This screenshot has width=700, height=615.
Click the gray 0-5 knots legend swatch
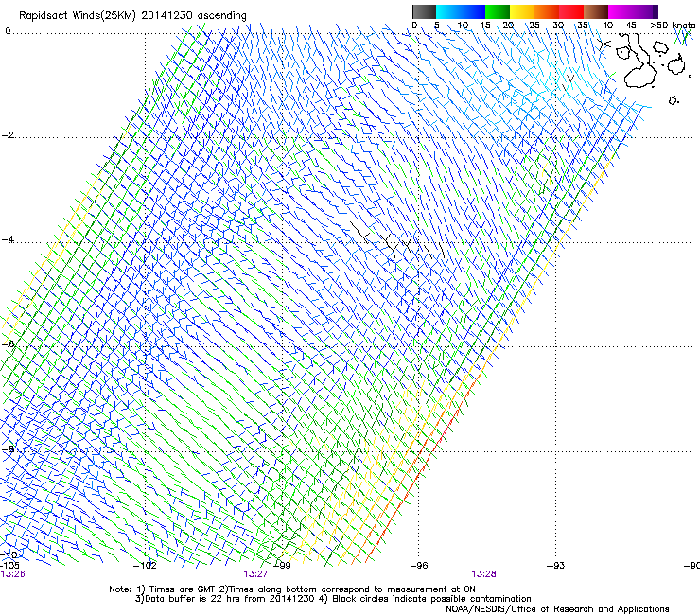coord(424,11)
